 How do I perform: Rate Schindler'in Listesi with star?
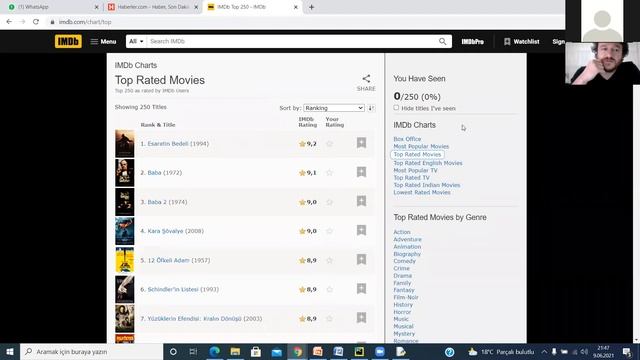coord(329,289)
